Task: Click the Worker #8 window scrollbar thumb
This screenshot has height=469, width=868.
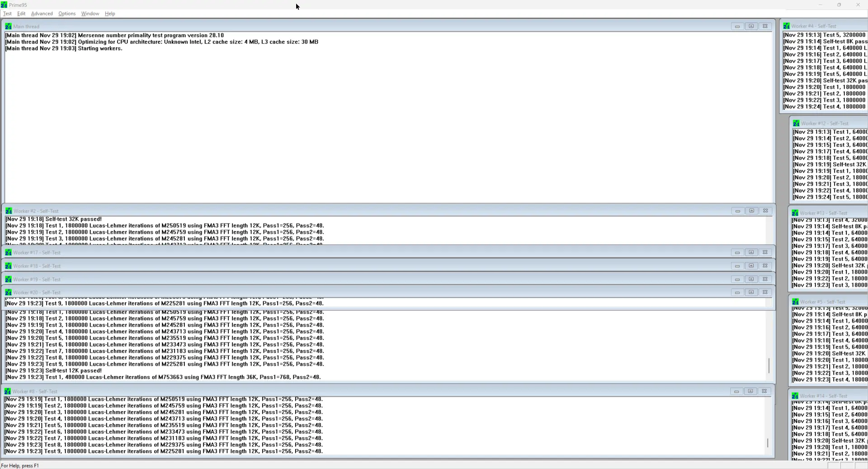Action: click(x=768, y=443)
